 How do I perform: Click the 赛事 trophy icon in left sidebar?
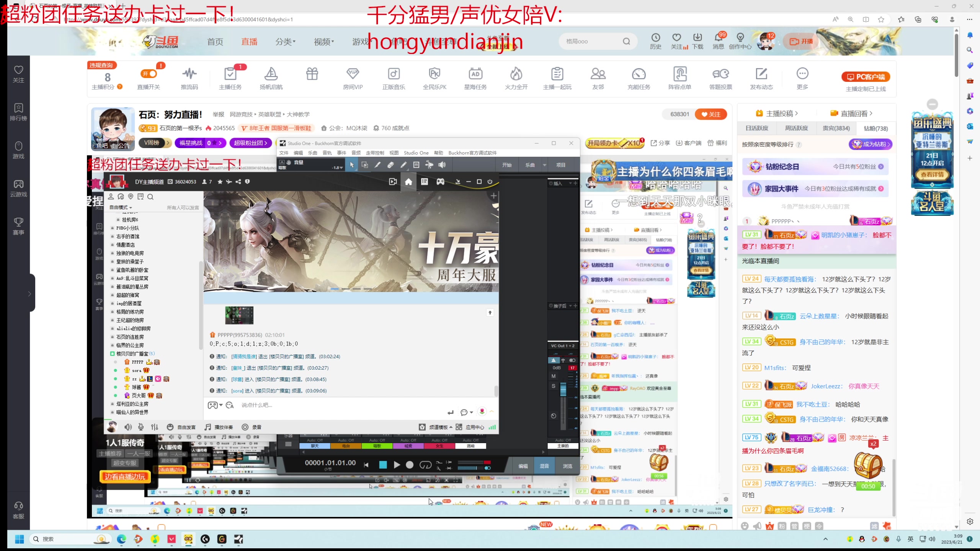click(18, 226)
